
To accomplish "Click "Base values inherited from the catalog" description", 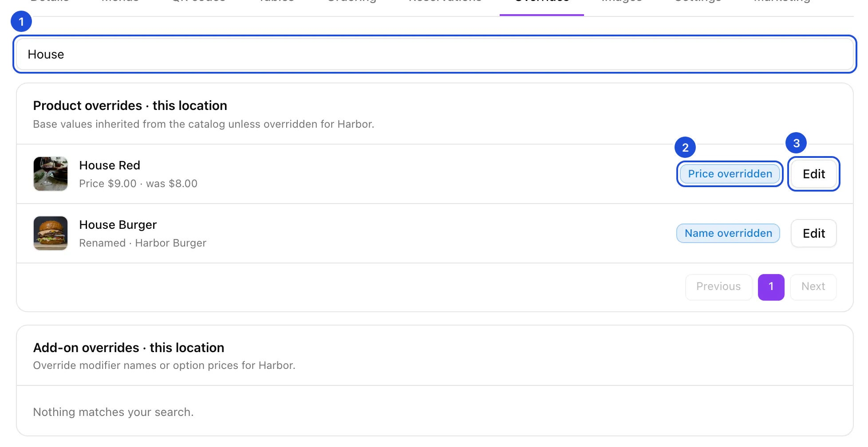I will click(x=204, y=124).
